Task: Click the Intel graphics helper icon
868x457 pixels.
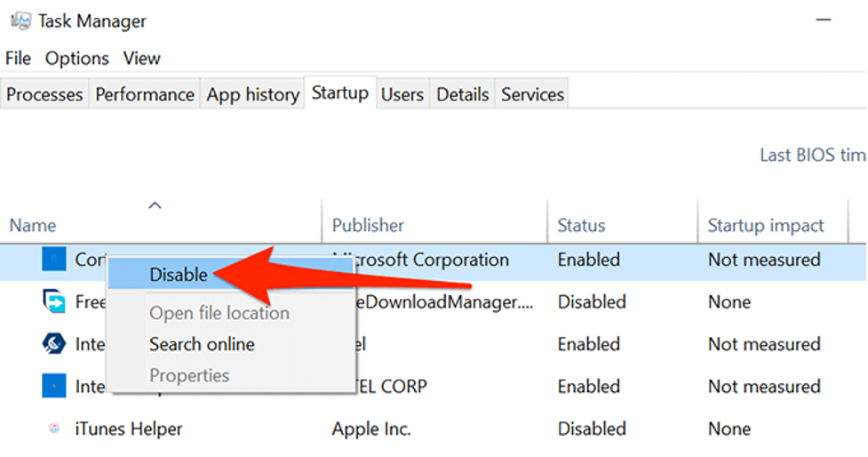Action: click(x=53, y=344)
